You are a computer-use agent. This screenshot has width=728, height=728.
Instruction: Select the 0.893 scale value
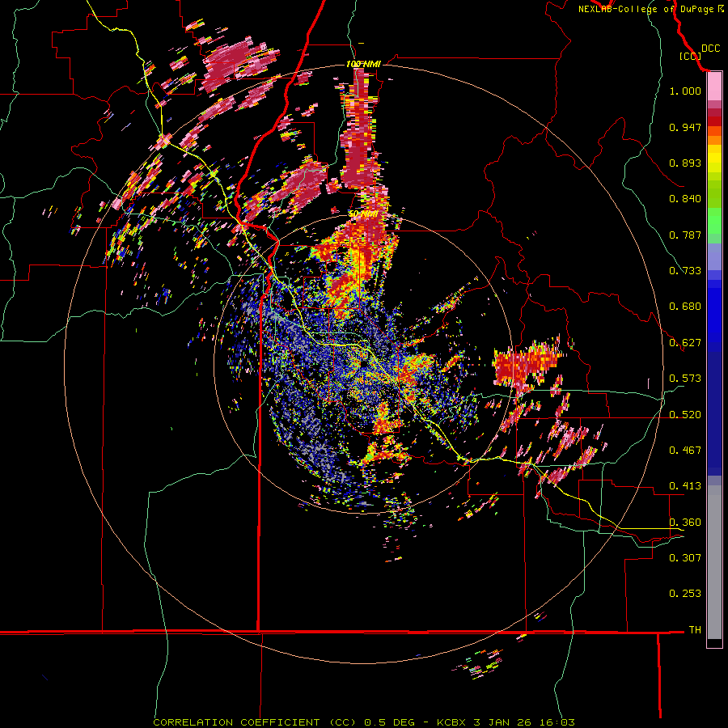coord(685,163)
